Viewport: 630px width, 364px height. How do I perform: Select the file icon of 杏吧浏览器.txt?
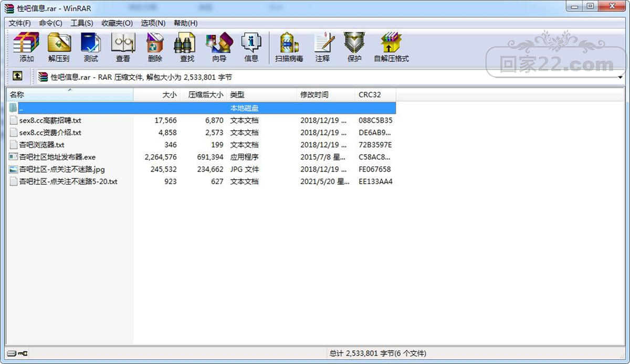tap(14, 144)
